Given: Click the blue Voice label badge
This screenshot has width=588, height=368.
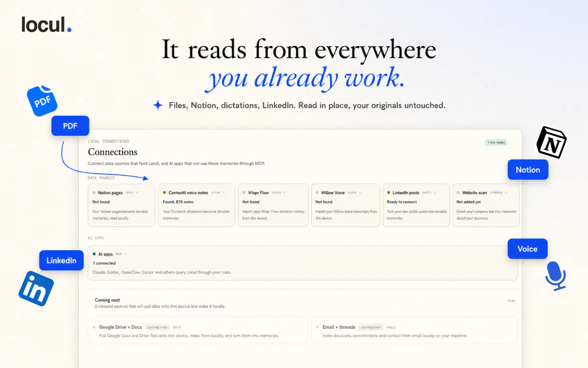Looking at the screenshot, I should point(527,249).
